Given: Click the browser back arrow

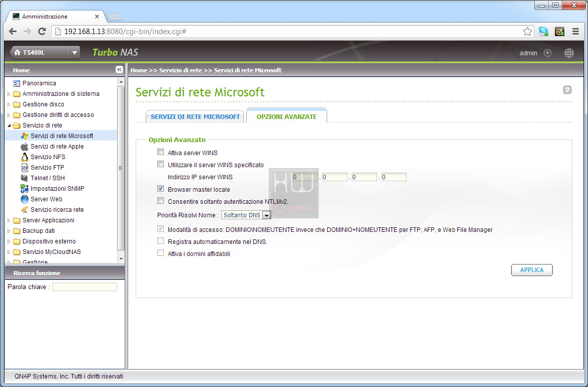Looking at the screenshot, I should click(13, 32).
